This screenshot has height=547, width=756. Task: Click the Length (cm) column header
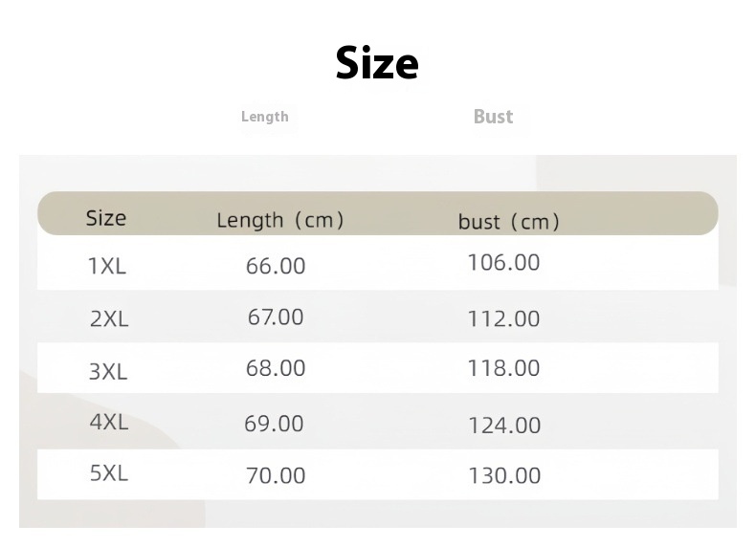[279, 221]
